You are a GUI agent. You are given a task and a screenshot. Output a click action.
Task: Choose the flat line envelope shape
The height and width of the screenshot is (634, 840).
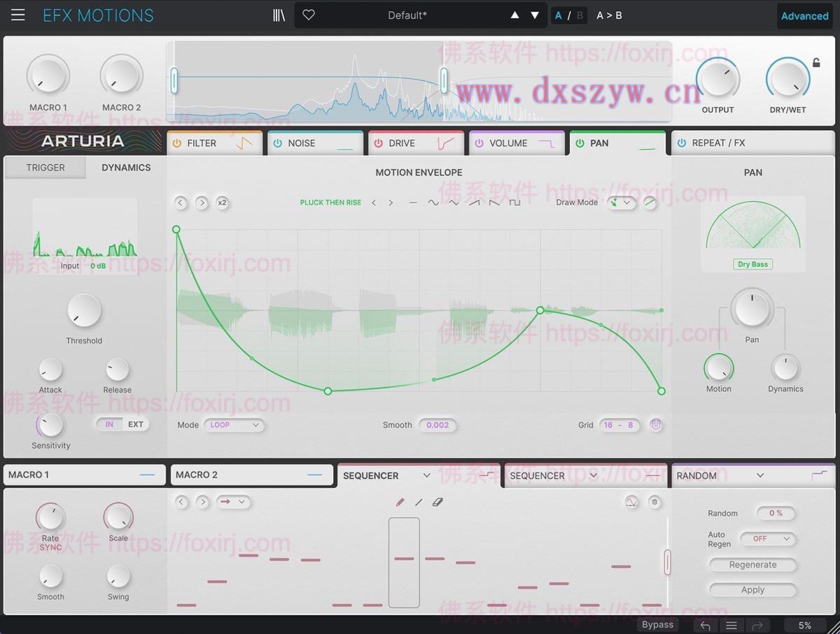coord(413,203)
